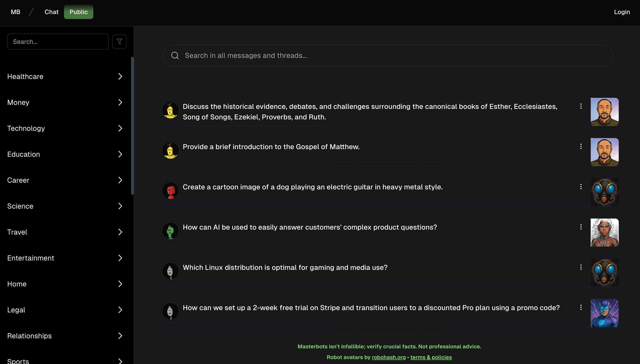
Task: Open the three-dot menu on the Gospel of Matthew thread
Action: (x=581, y=146)
